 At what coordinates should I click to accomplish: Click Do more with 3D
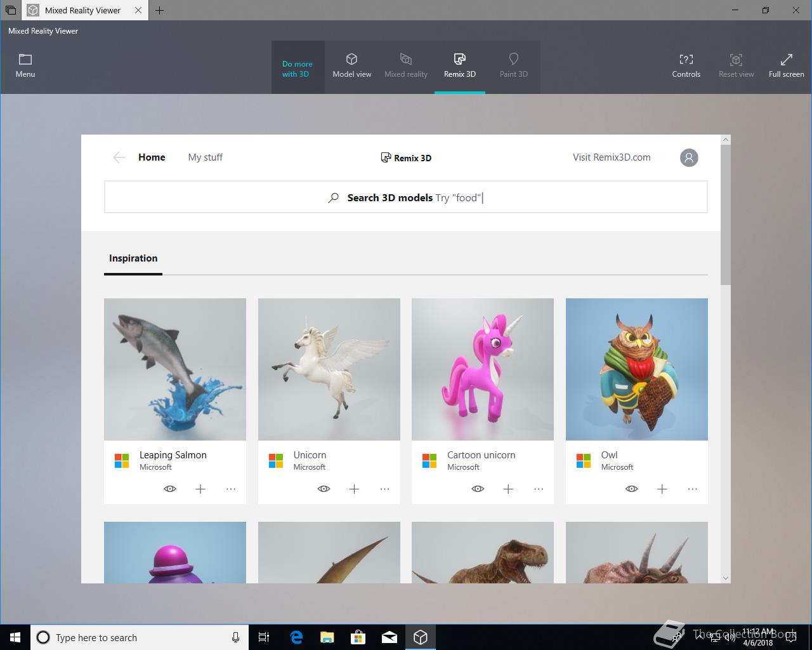298,69
